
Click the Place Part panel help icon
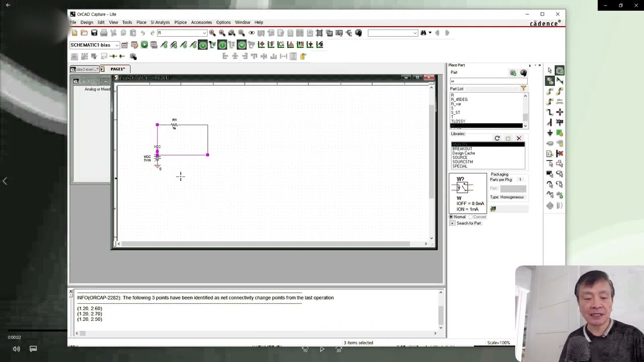pos(523,73)
